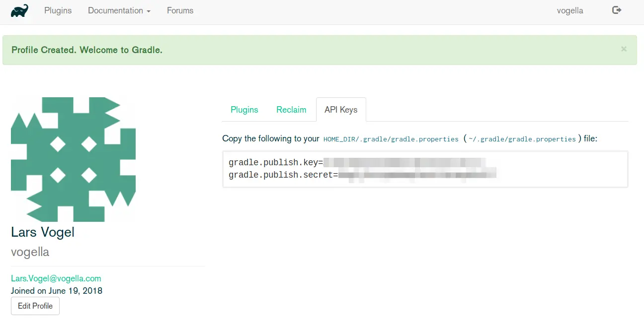Switch to the Plugins tab
This screenshot has width=644, height=325.
coord(244,110)
